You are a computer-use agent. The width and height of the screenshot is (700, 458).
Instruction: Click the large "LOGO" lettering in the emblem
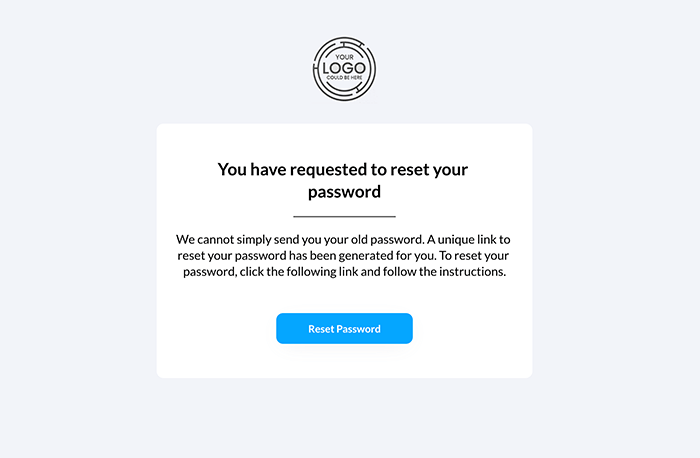[x=344, y=68]
